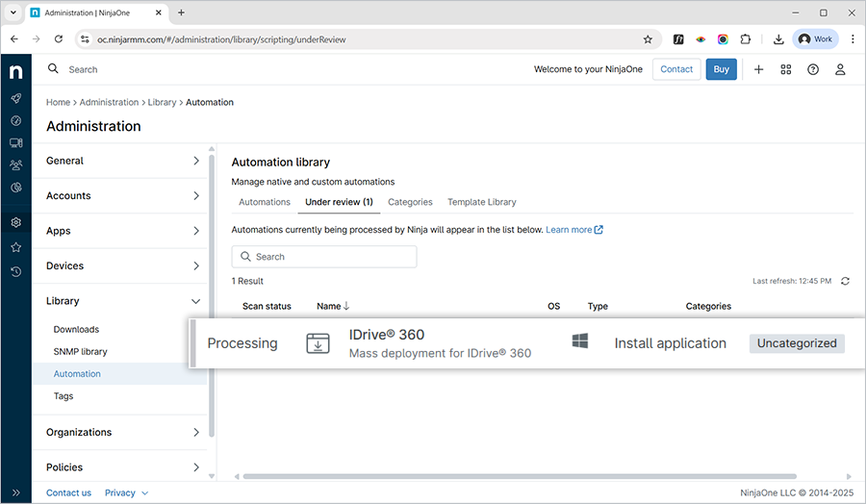The width and height of the screenshot is (866, 504).
Task: Refresh the automation list
Action: (845, 281)
